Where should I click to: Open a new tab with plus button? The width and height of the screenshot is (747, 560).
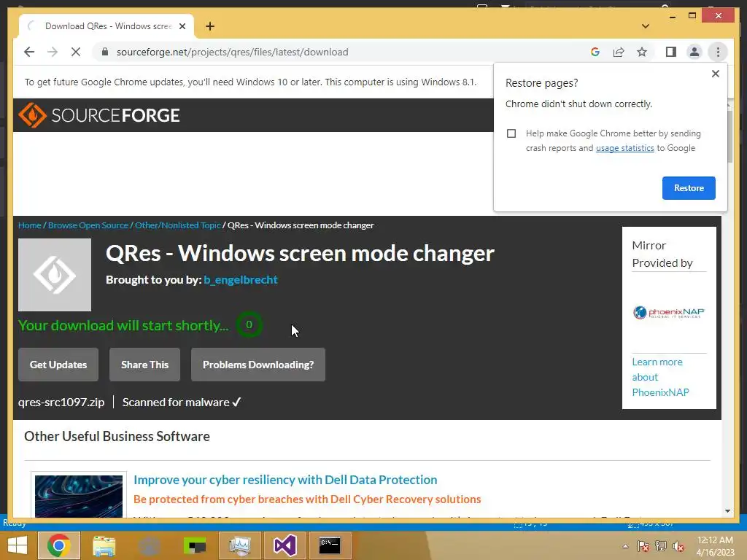point(210,26)
